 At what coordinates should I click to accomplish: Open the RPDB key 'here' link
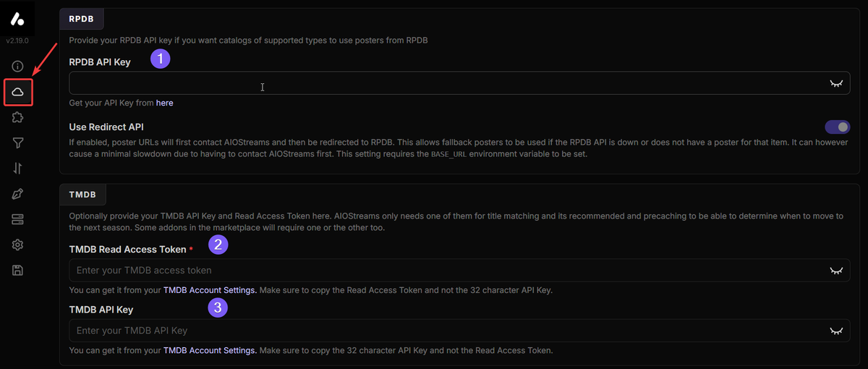(165, 103)
